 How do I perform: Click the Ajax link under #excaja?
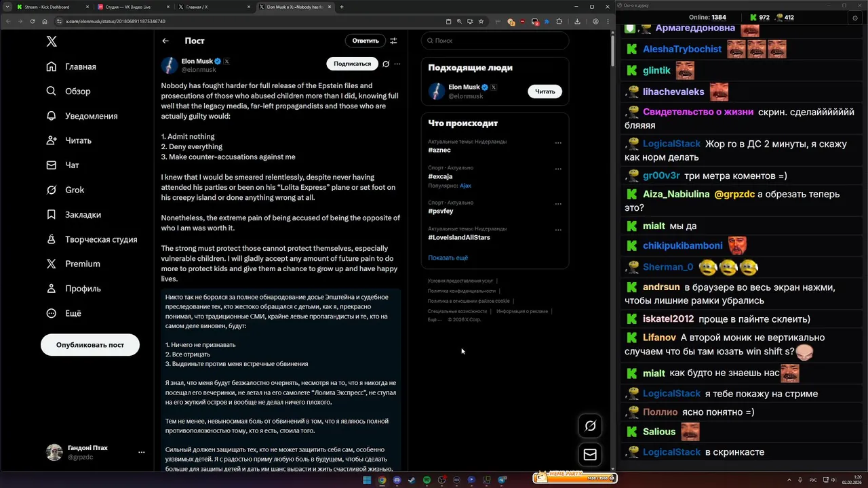coord(465,185)
